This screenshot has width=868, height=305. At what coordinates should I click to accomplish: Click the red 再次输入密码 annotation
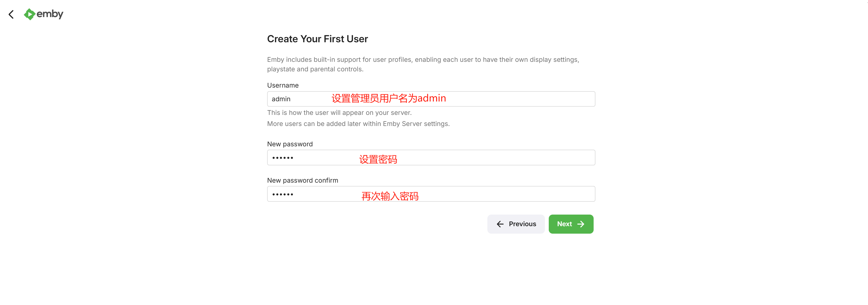(x=390, y=196)
